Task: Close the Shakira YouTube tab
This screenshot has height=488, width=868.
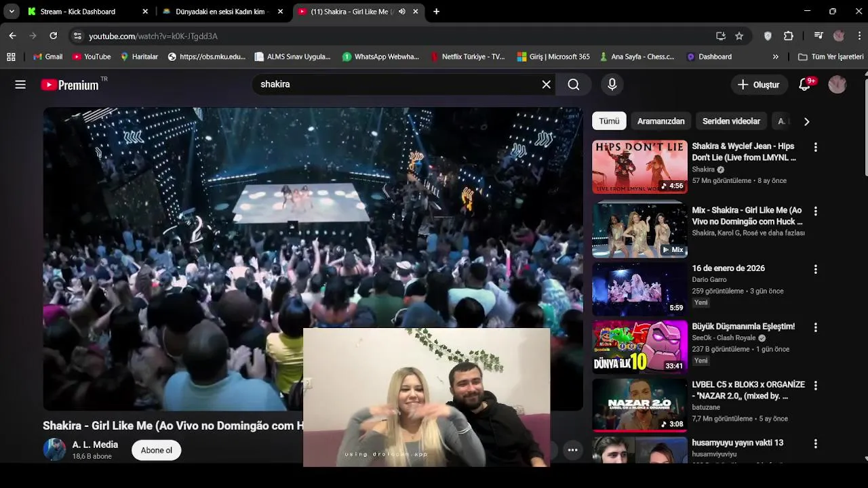Action: (x=416, y=12)
